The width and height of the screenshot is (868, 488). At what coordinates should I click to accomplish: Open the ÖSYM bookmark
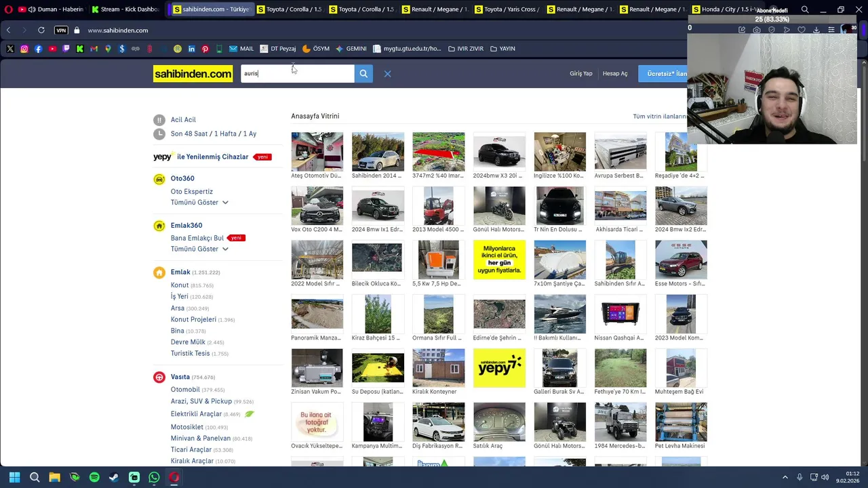(316, 49)
